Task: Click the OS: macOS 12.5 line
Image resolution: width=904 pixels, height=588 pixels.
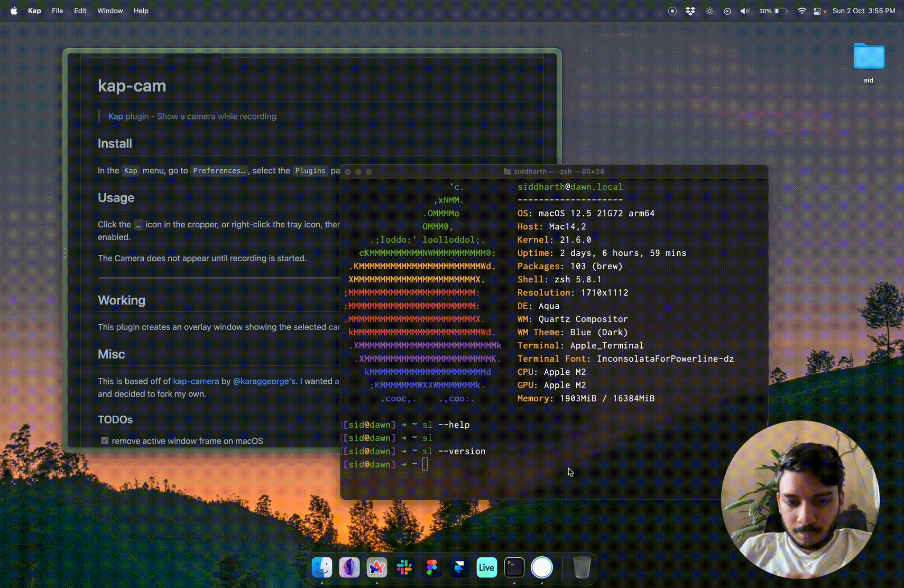Action: point(586,213)
